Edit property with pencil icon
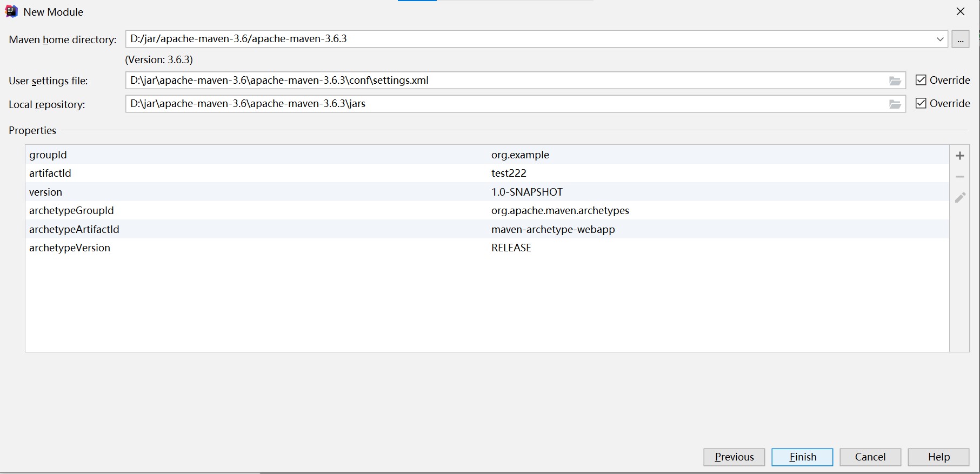This screenshot has width=980, height=474. 959,197
